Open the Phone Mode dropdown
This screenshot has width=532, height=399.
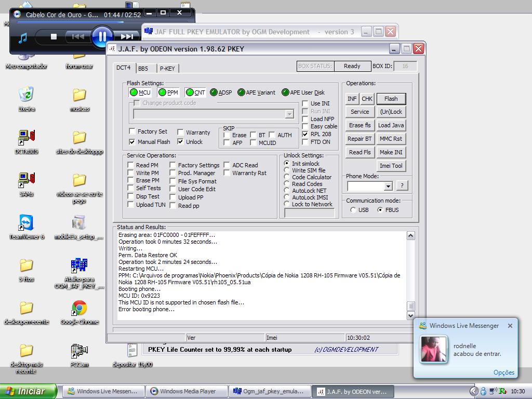tap(389, 186)
